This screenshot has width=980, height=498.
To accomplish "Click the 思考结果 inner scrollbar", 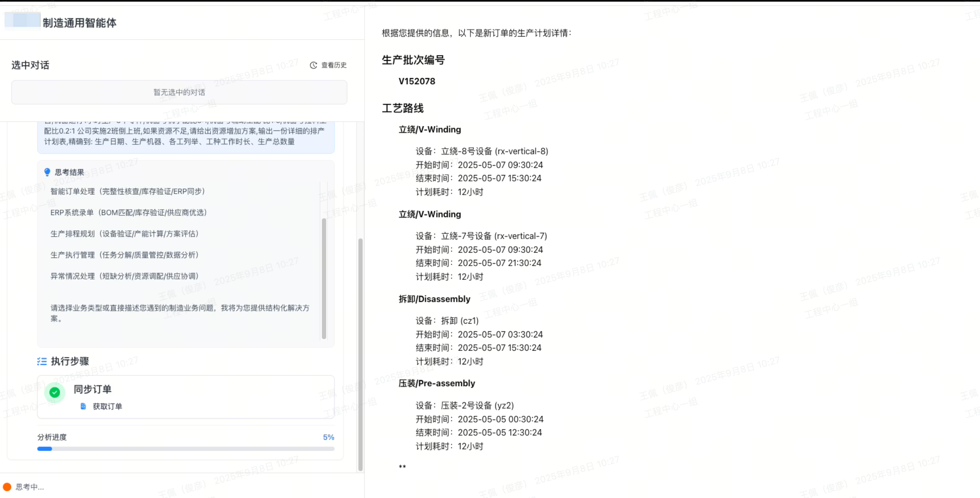I will (324, 278).
